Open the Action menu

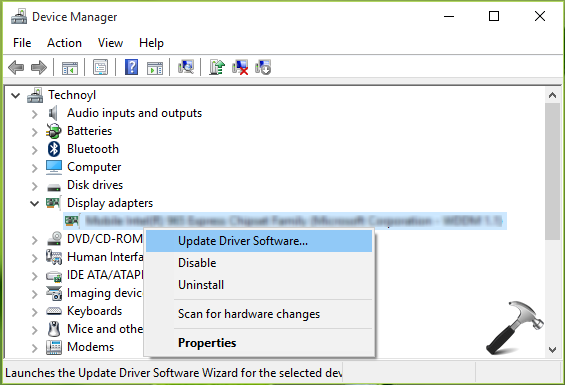pos(64,43)
